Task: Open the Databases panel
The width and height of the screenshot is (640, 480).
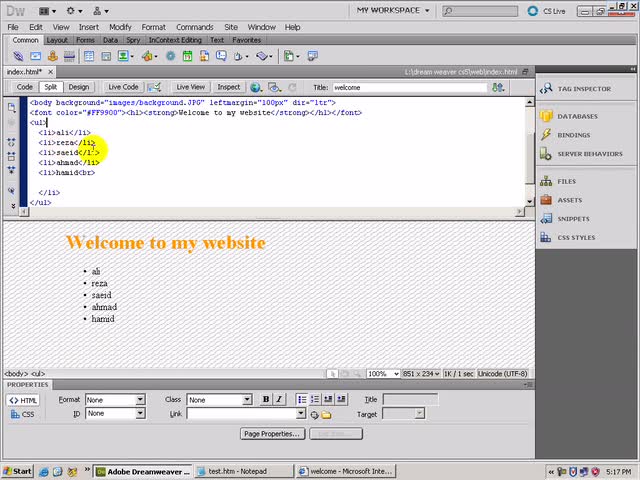Action: click(x=577, y=116)
